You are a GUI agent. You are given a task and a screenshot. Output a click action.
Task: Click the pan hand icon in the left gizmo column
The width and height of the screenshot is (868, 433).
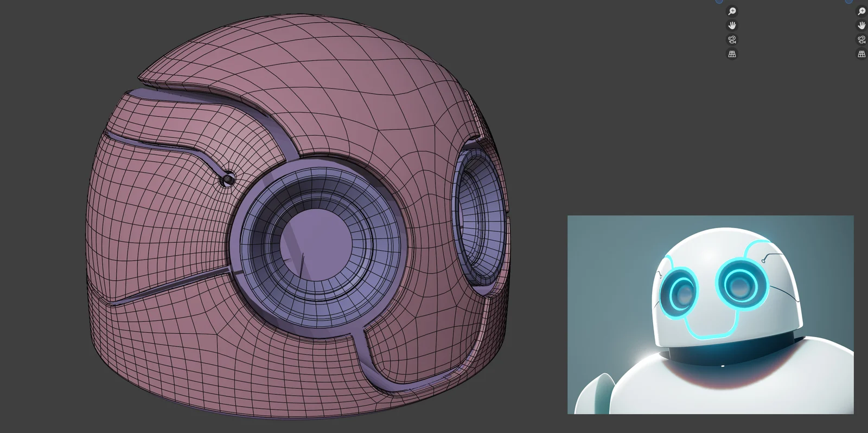(732, 25)
